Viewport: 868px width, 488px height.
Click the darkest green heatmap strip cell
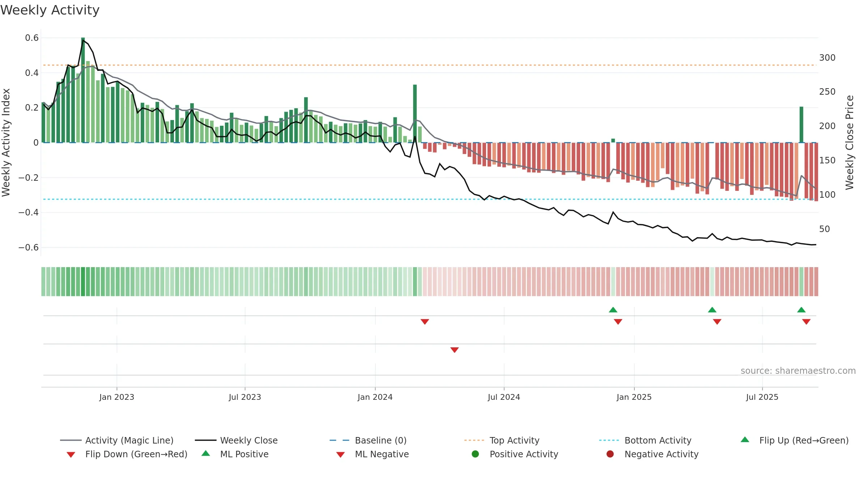click(x=83, y=282)
